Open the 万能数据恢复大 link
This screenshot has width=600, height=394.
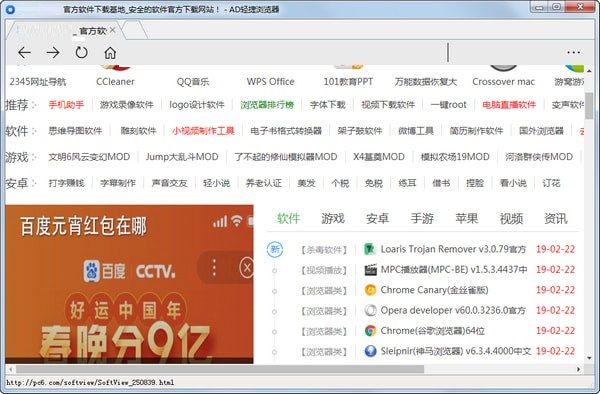(x=426, y=81)
